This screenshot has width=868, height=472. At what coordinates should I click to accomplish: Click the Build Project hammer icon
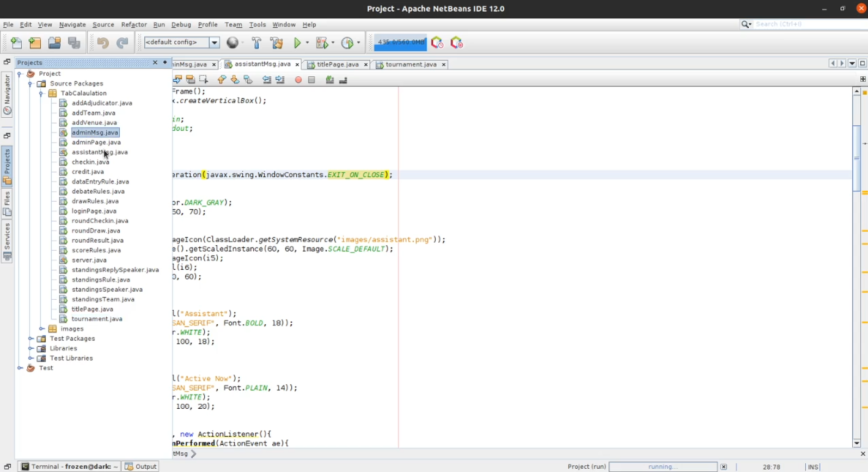(256, 43)
